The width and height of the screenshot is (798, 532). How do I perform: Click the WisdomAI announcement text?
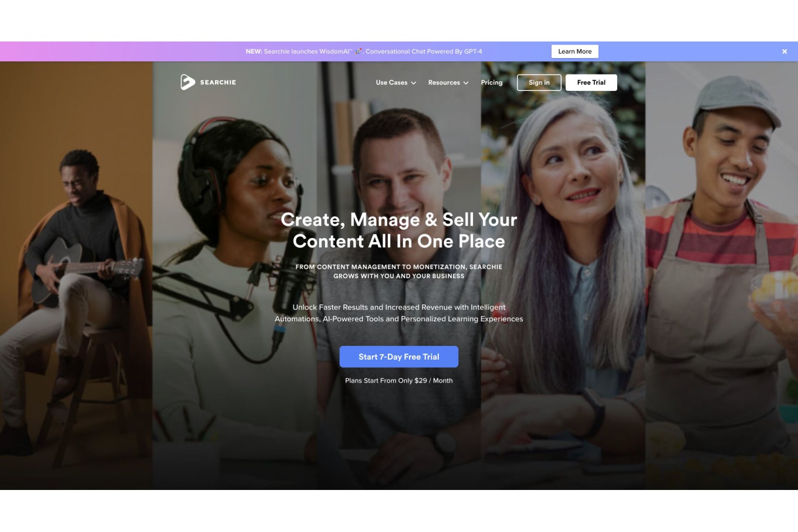coord(364,52)
